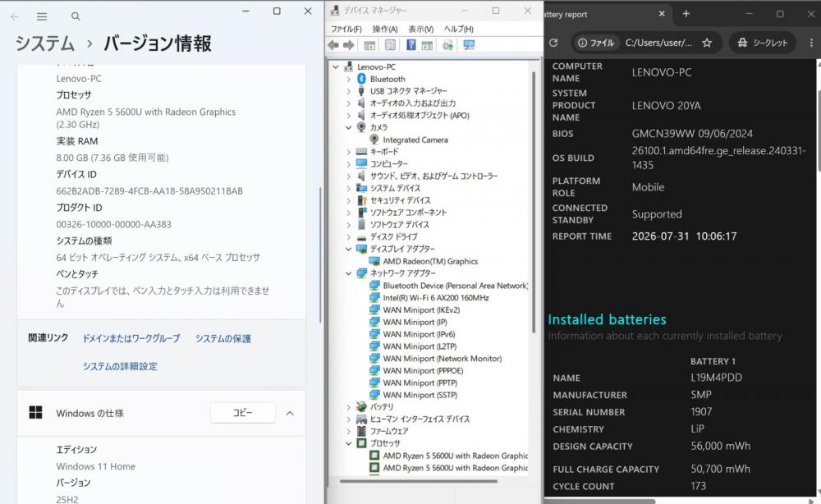
Task: Select AMD Radeon(TM) Graphics display adapter
Action: [430, 261]
